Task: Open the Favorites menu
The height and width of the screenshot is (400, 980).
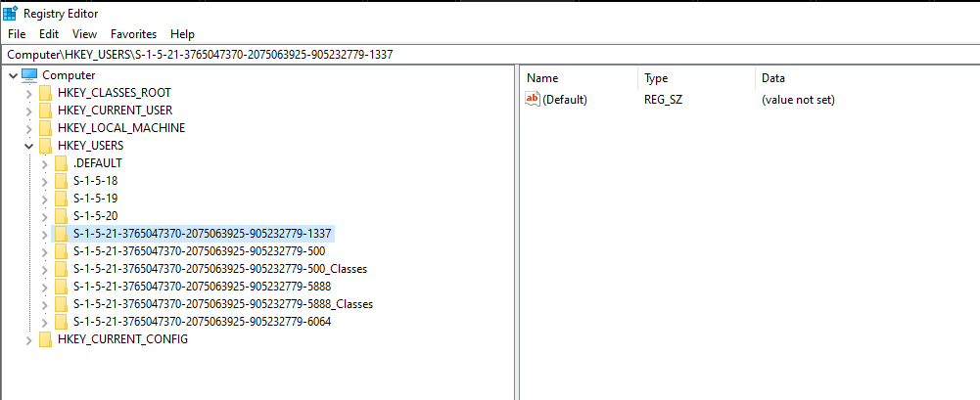Action: coord(134,33)
